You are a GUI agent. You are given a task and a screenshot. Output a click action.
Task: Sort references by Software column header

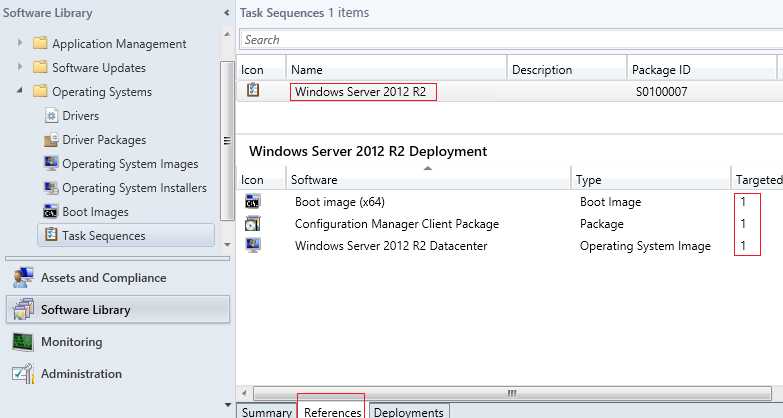428,179
